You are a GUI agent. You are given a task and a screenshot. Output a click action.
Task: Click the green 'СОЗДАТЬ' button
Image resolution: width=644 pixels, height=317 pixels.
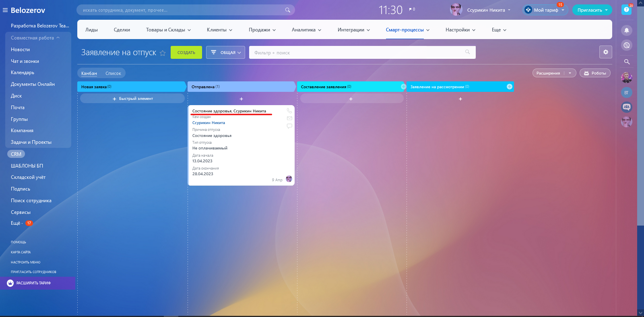[x=186, y=52]
